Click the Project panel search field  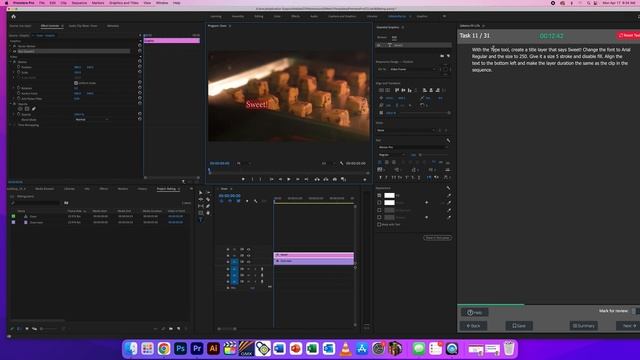[38, 203]
